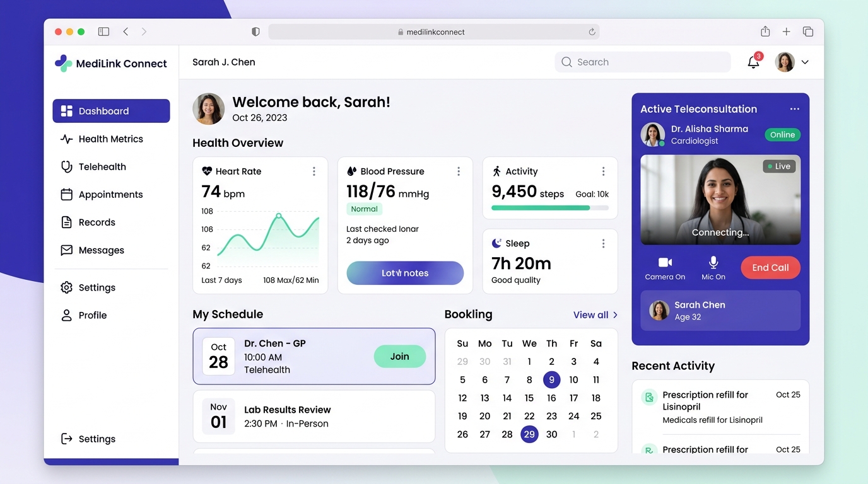Screen dimensions: 868x484
Task: Click the first prescription refill icon
Action: [648, 397]
